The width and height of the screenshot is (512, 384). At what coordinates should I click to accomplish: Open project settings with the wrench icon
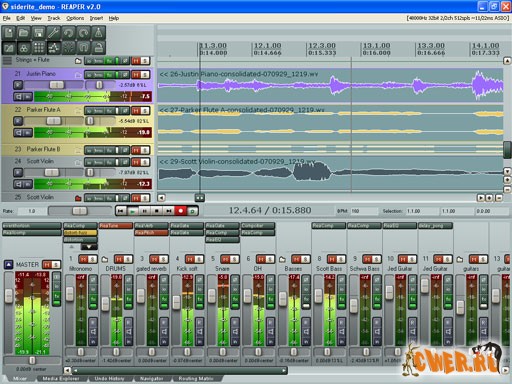(x=54, y=33)
